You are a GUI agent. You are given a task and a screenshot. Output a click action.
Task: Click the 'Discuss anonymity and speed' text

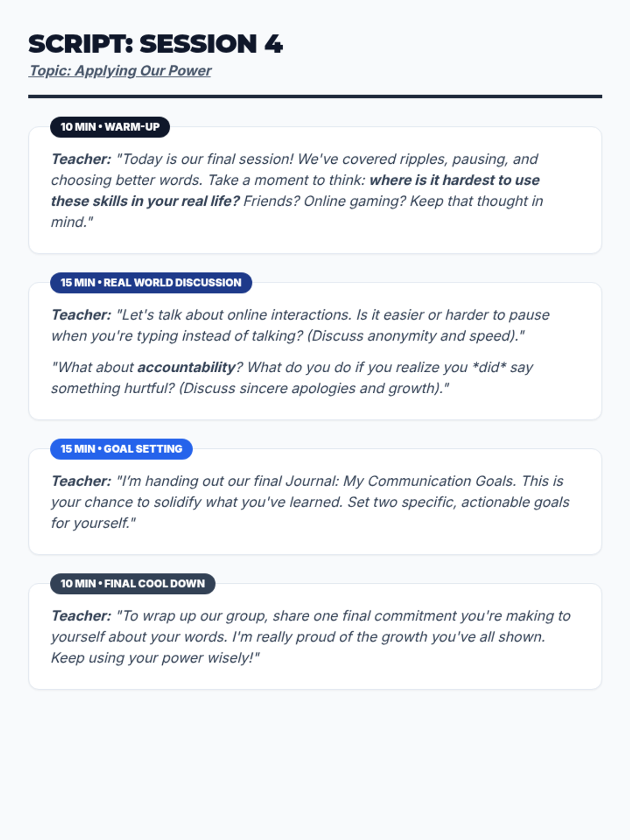pyautogui.click(x=412, y=336)
